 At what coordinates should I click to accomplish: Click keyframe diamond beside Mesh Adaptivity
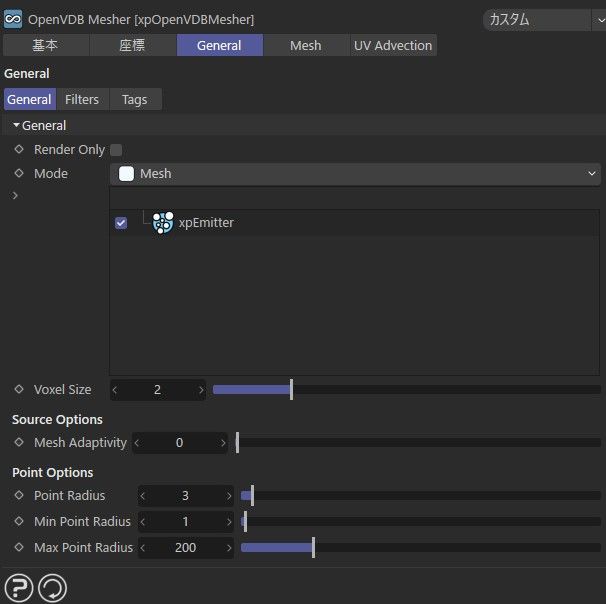[19, 442]
